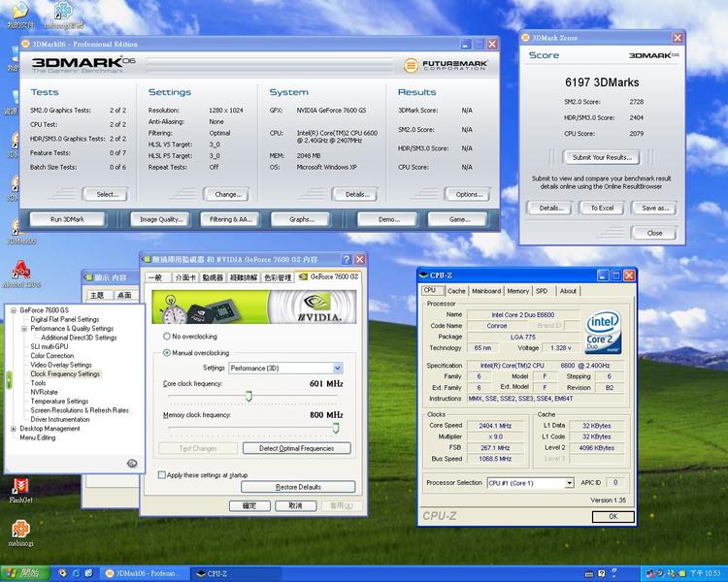Click the Futuremark Corporation logo

(446, 65)
